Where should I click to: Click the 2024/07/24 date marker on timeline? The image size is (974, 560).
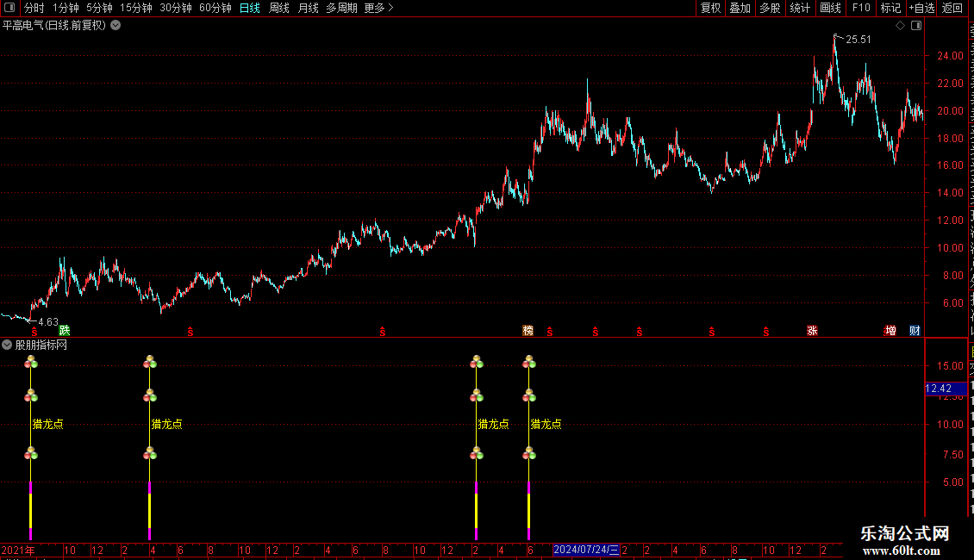tap(586, 550)
